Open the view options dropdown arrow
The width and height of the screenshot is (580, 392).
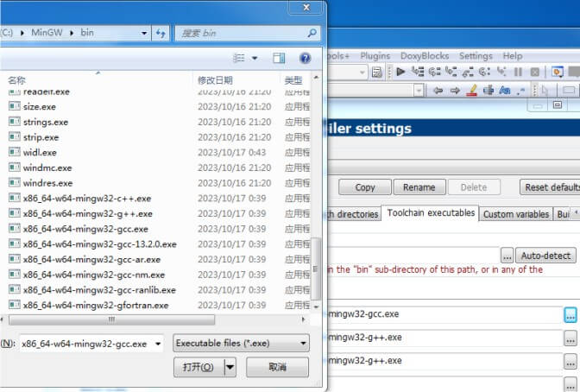255,58
